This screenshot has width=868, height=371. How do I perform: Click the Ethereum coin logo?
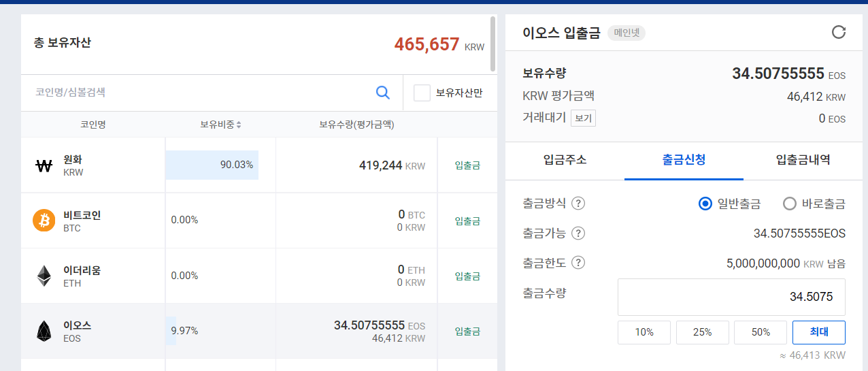pos(44,276)
